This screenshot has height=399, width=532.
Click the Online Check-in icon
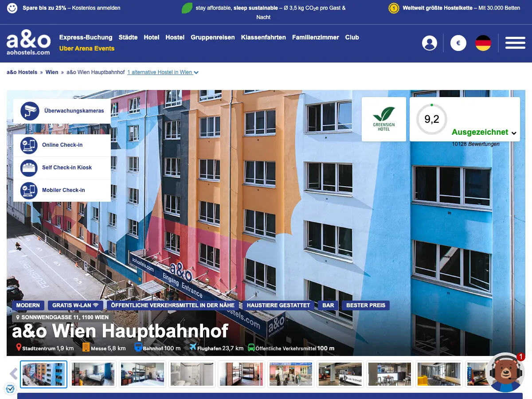point(29,145)
